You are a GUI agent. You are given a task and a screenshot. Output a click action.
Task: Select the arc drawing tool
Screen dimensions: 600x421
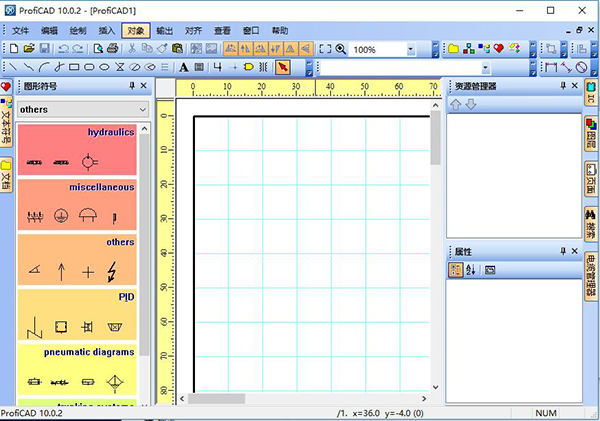pos(44,67)
